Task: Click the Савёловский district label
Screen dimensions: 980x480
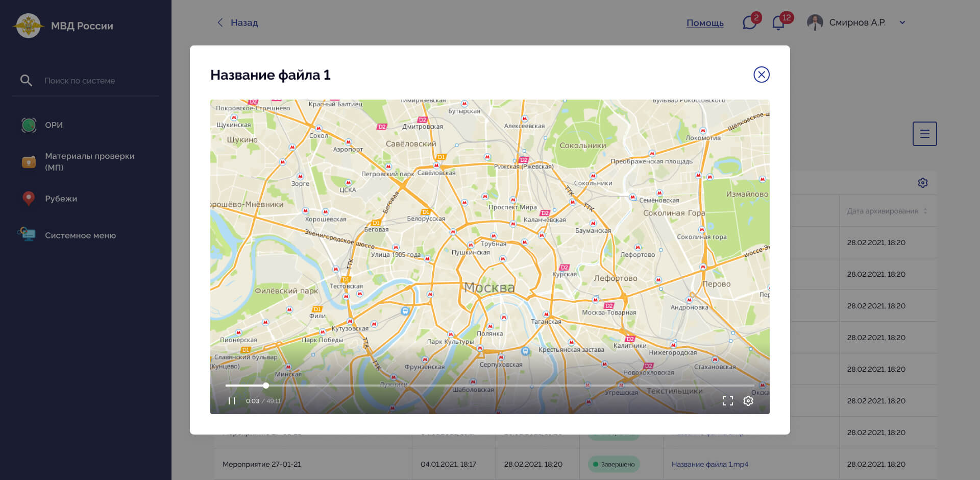Action: (411, 144)
